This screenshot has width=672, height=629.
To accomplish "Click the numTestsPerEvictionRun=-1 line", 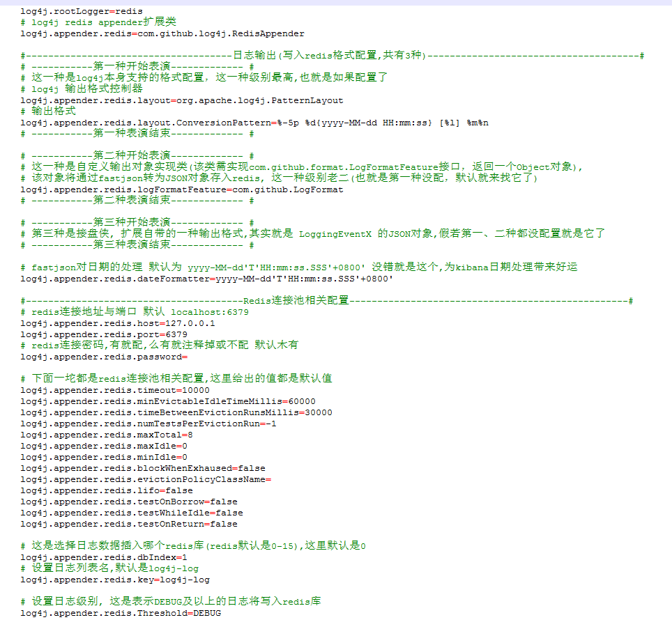I will click(x=148, y=424).
